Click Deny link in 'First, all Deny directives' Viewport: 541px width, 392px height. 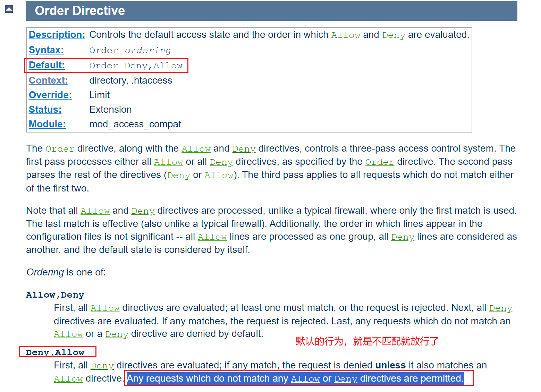(x=102, y=366)
